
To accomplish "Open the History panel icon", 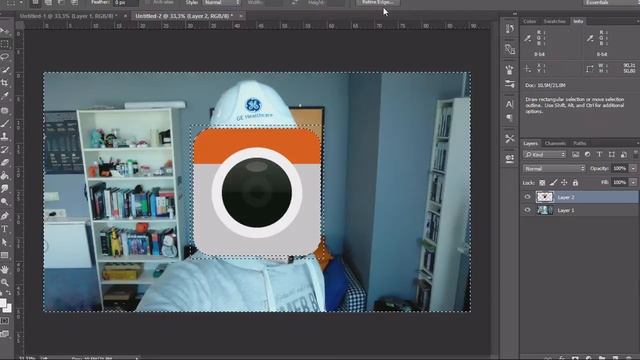I will point(509,29).
